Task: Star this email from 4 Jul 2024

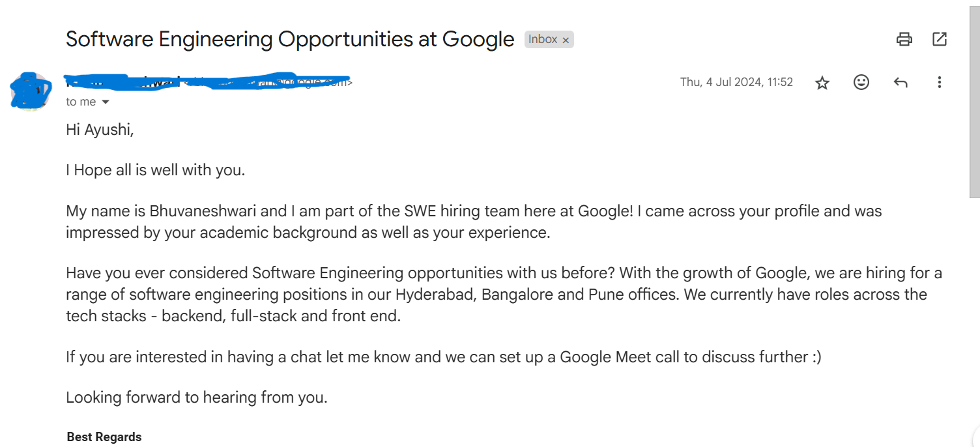Action: [822, 82]
